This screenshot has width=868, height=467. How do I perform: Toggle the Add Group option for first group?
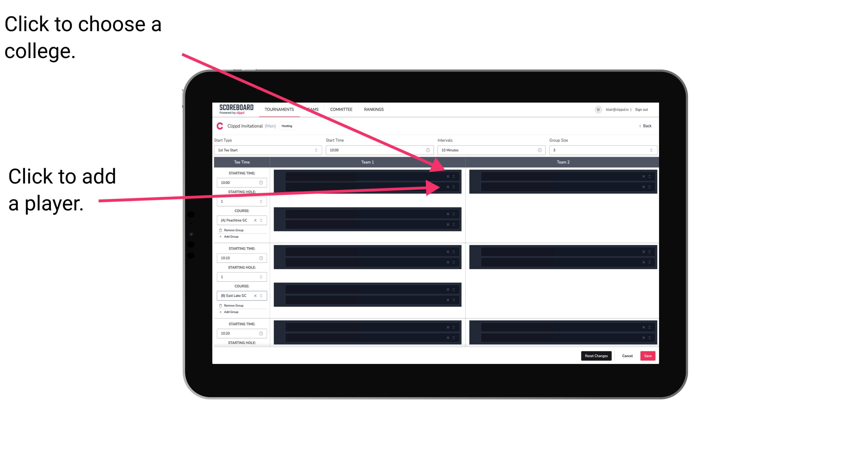pyautogui.click(x=230, y=237)
